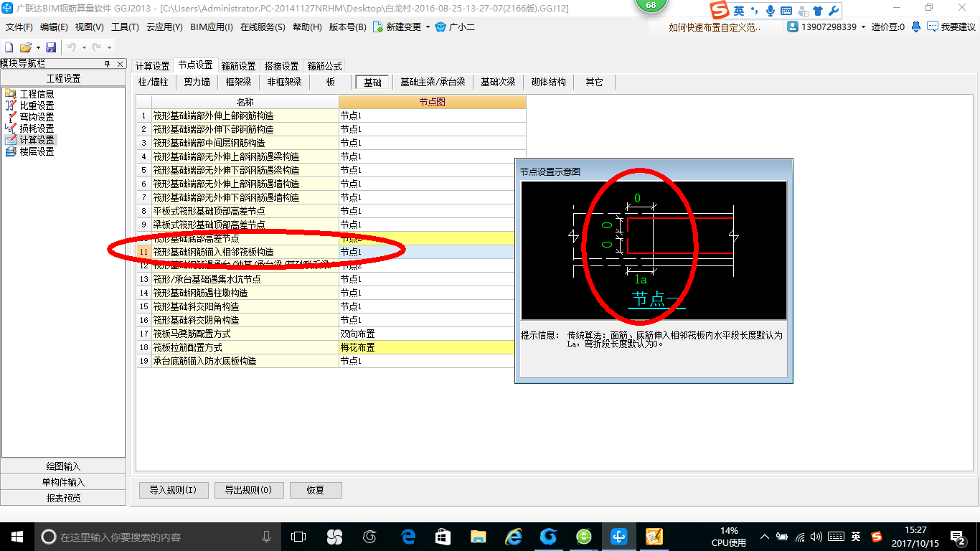The height and width of the screenshot is (551, 980).
Task: Click the 新建变更 document icon
Action: point(378,27)
